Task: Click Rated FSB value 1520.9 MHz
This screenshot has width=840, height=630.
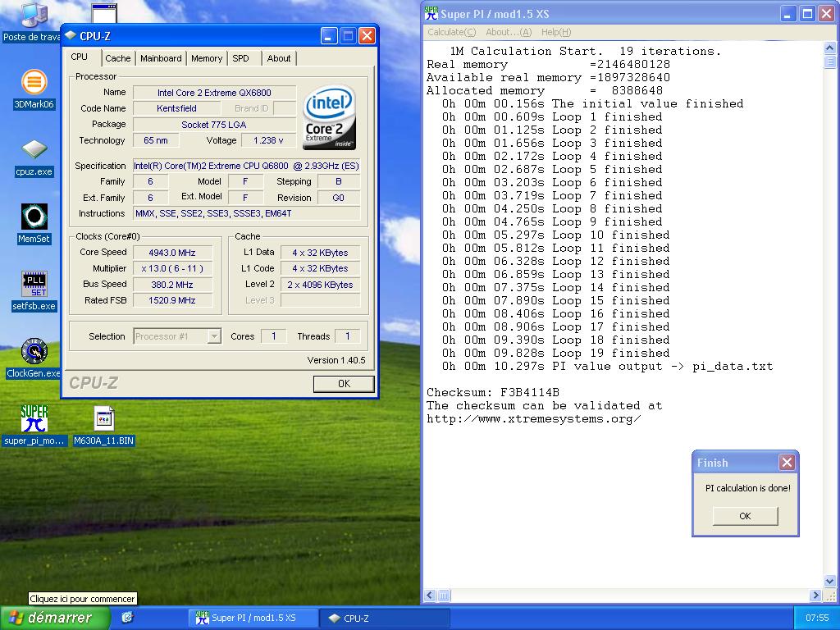Action: [x=172, y=300]
